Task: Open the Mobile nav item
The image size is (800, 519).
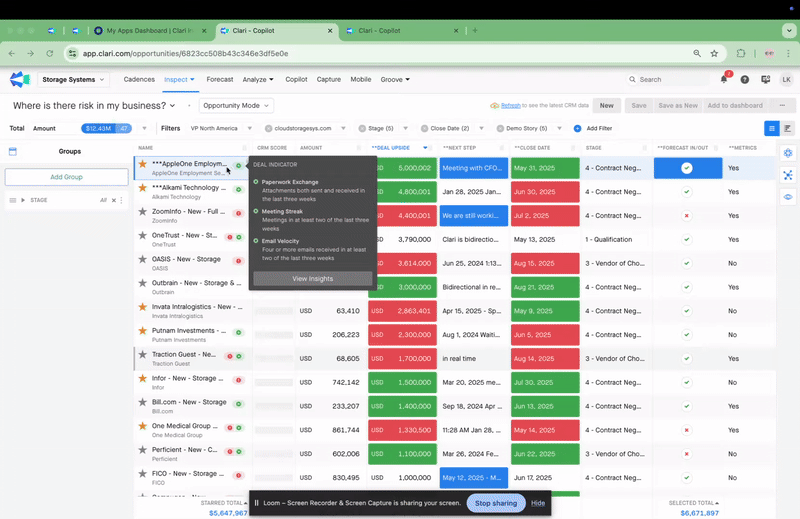Action: (361, 80)
